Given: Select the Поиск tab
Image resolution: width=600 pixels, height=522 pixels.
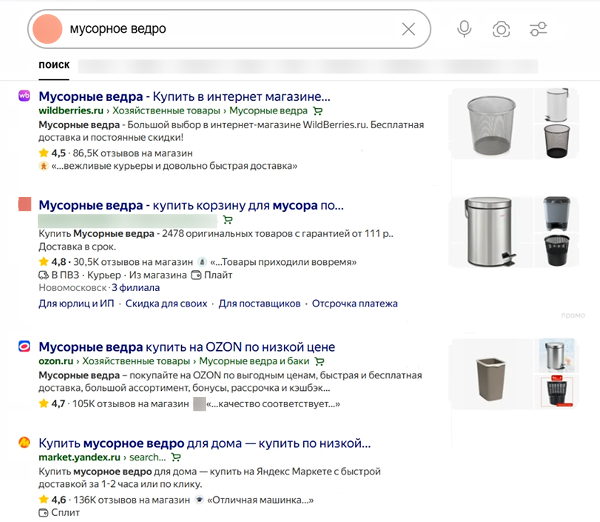Looking at the screenshot, I should click(x=54, y=65).
